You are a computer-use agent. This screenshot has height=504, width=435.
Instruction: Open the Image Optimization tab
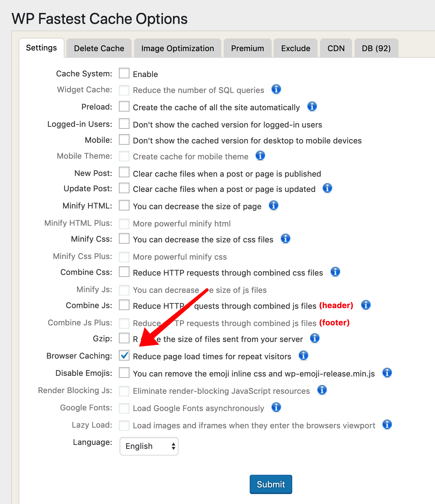tap(178, 48)
